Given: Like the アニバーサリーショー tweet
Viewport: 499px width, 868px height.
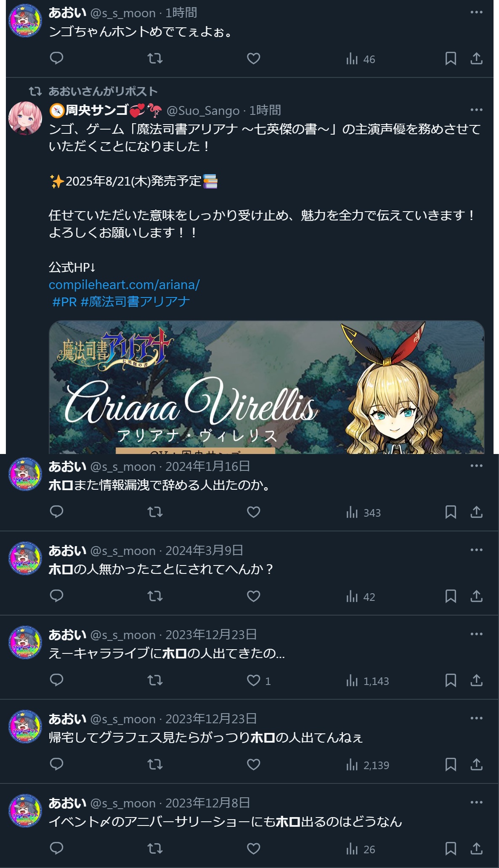Looking at the screenshot, I should tap(253, 849).
